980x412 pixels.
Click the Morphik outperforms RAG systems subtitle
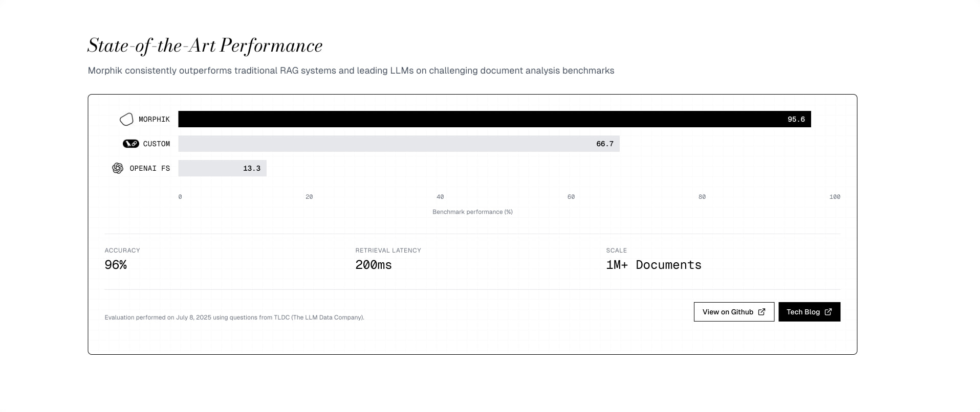[351, 71]
